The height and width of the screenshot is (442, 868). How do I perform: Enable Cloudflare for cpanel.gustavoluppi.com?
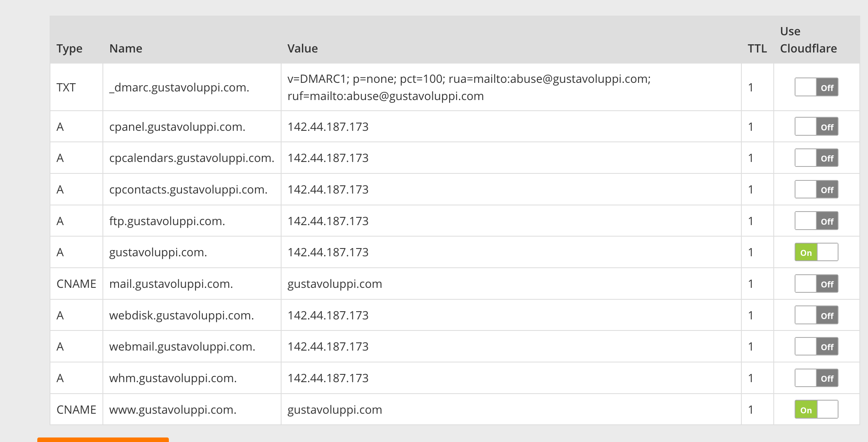pos(816,127)
